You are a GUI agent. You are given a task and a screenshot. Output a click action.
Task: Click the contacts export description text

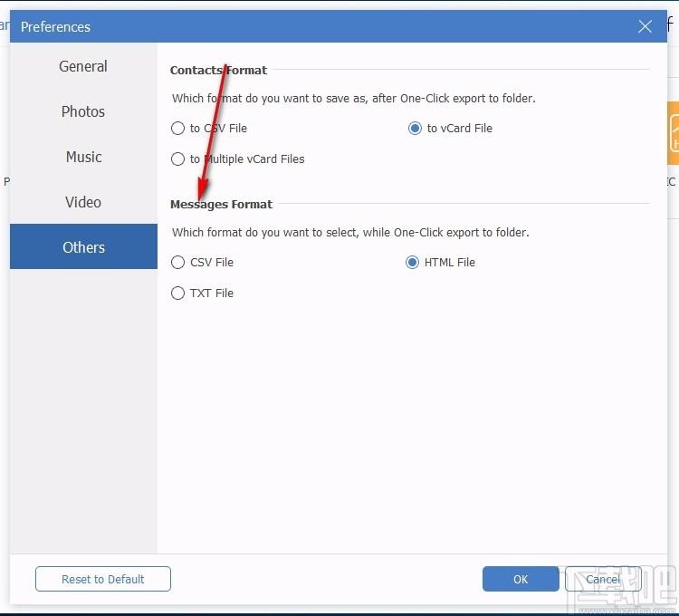click(x=354, y=99)
